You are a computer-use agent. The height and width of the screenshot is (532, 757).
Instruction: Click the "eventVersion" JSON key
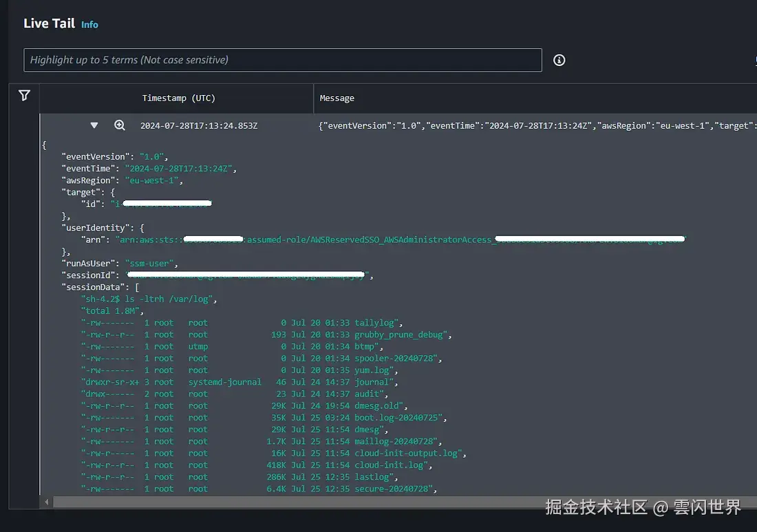(96, 156)
